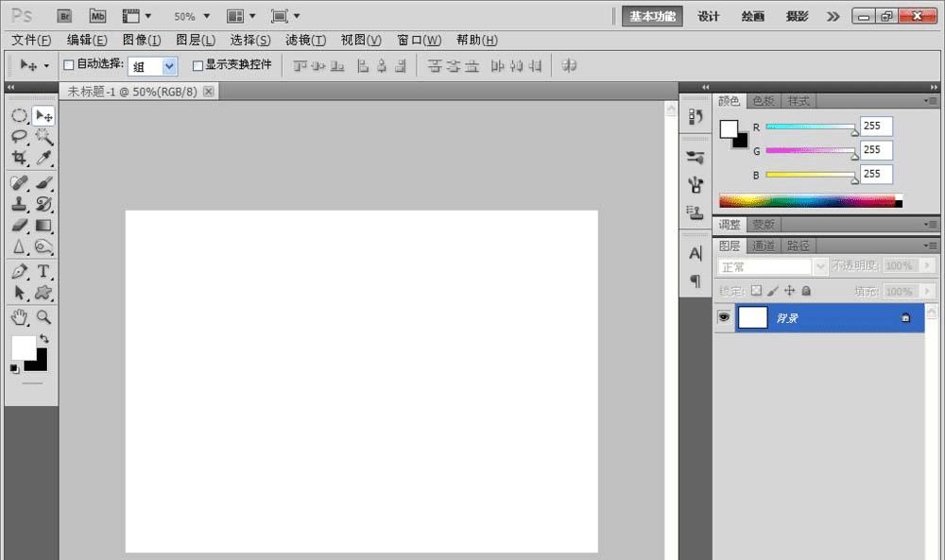Switch to the 设计 workspace
Image resolution: width=945 pixels, height=560 pixels.
pyautogui.click(x=709, y=16)
